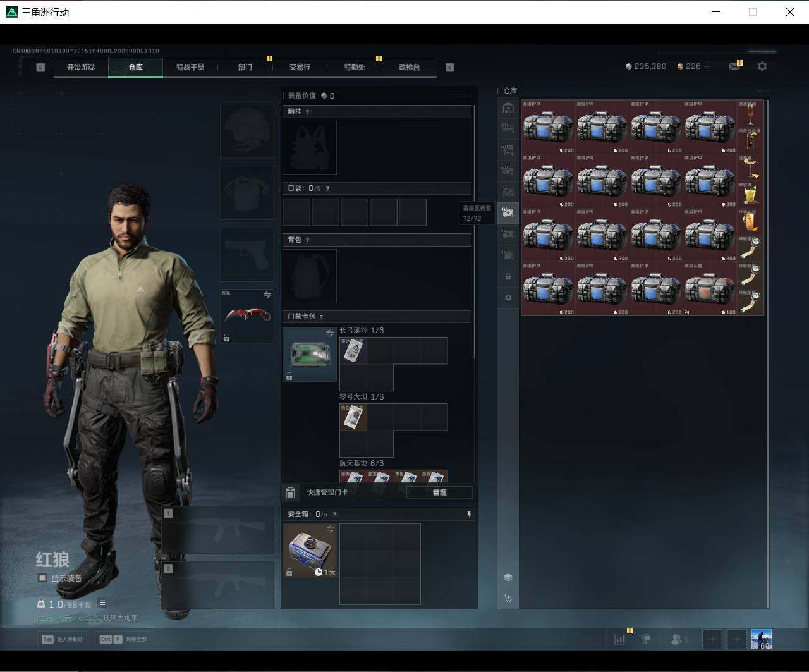Viewport: 809px width, 672px height.
Task: Click the E key navigation button right of tabs
Action: 450,67
